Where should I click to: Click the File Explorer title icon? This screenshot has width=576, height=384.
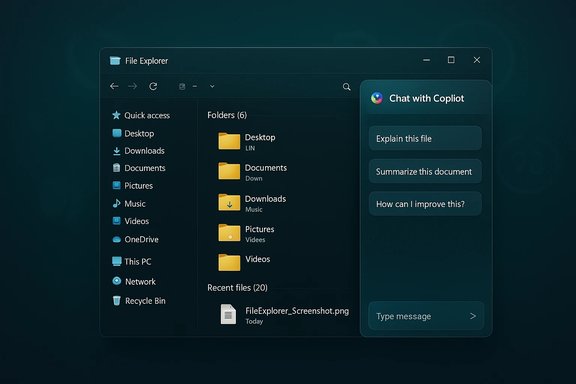(115, 61)
